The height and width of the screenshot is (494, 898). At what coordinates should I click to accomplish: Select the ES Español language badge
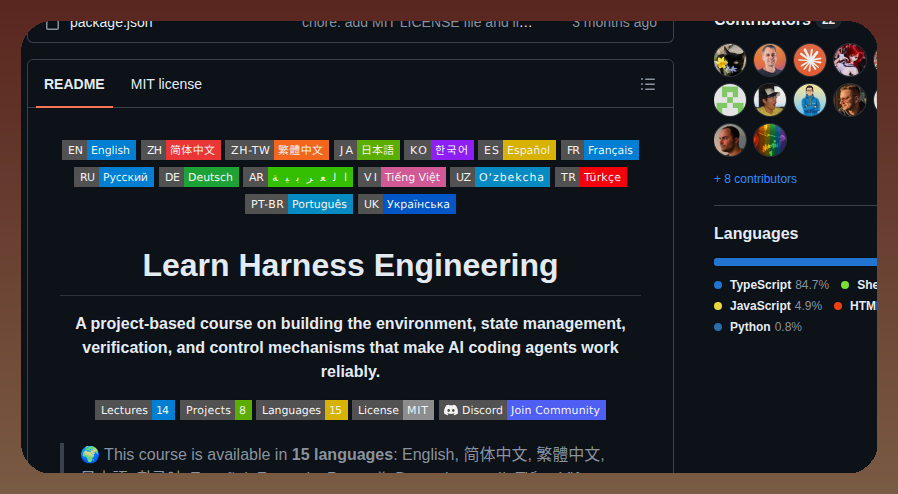click(x=517, y=150)
